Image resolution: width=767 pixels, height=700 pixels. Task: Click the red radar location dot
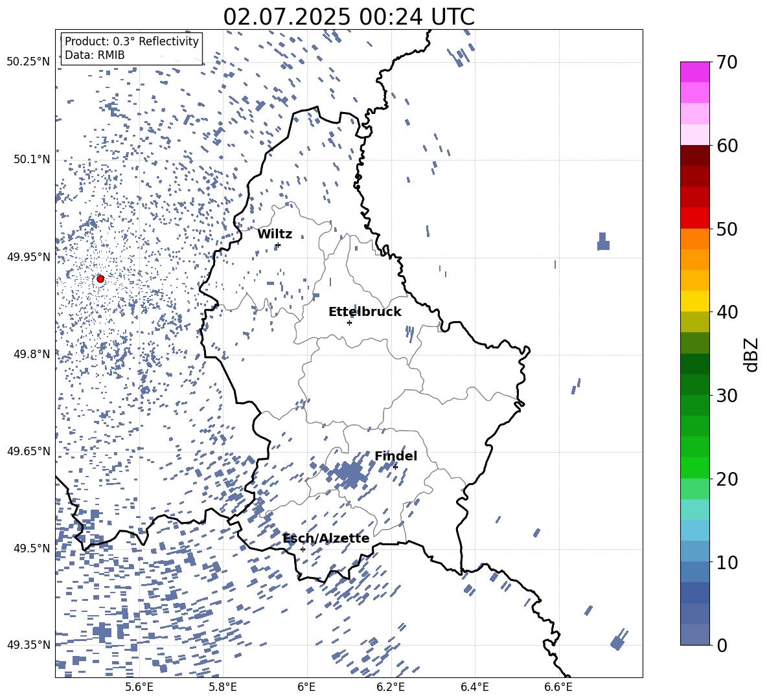100,279
